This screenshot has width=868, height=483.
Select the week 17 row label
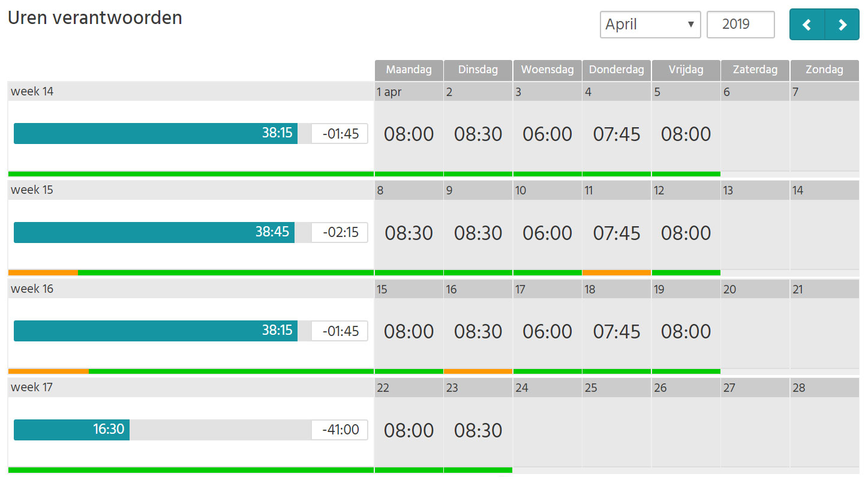(191, 387)
